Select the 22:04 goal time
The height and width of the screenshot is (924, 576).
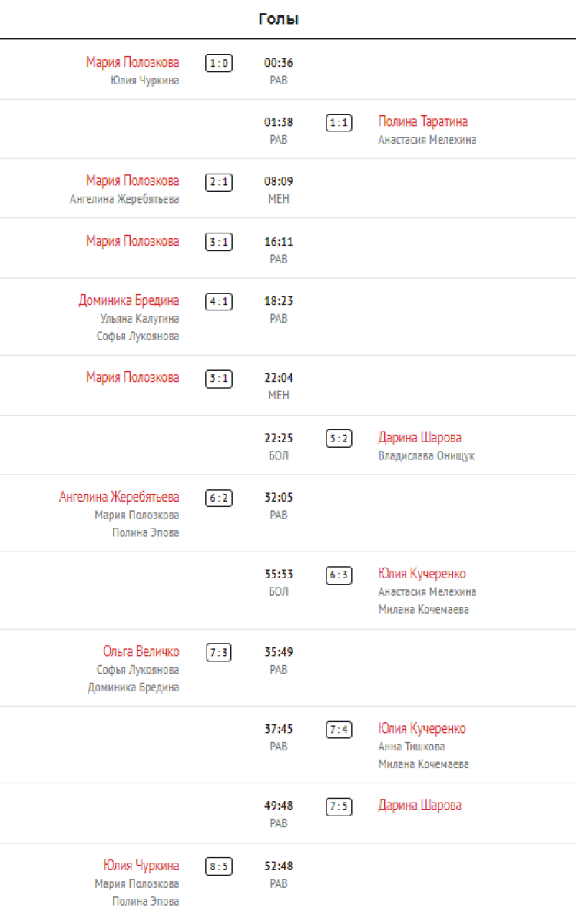click(279, 378)
